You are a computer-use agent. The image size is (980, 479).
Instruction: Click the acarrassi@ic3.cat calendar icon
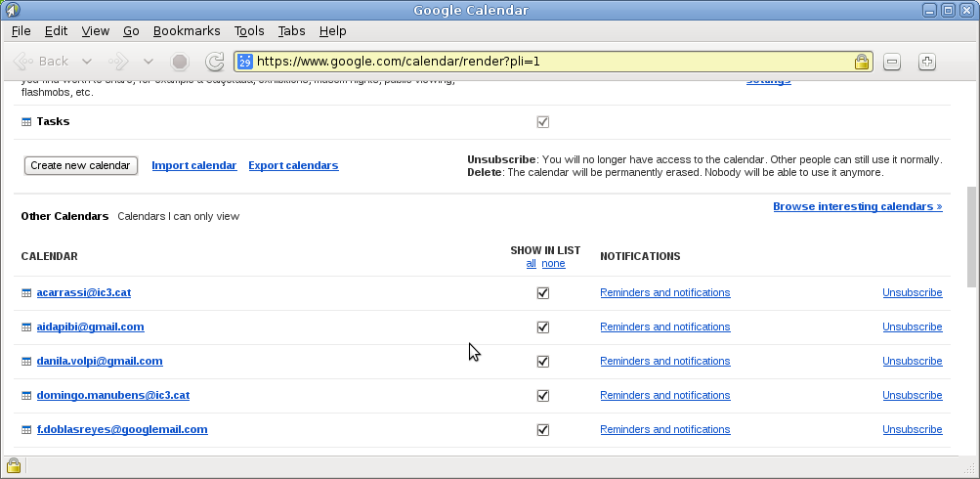tap(26, 292)
